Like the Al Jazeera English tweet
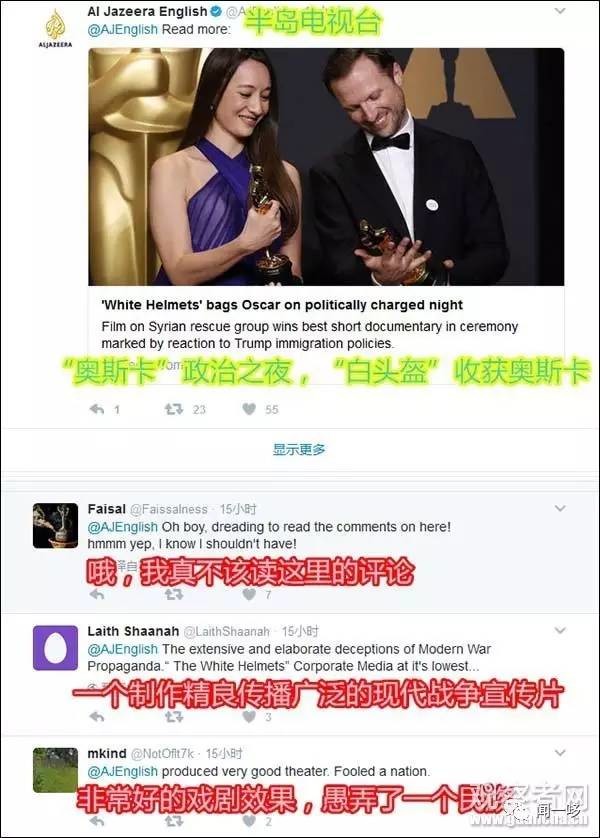The image size is (600, 838). click(x=249, y=409)
